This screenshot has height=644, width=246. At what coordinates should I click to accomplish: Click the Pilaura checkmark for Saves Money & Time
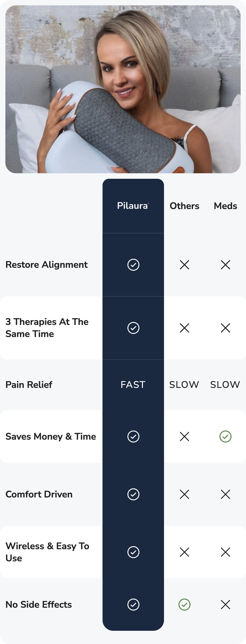click(x=133, y=437)
